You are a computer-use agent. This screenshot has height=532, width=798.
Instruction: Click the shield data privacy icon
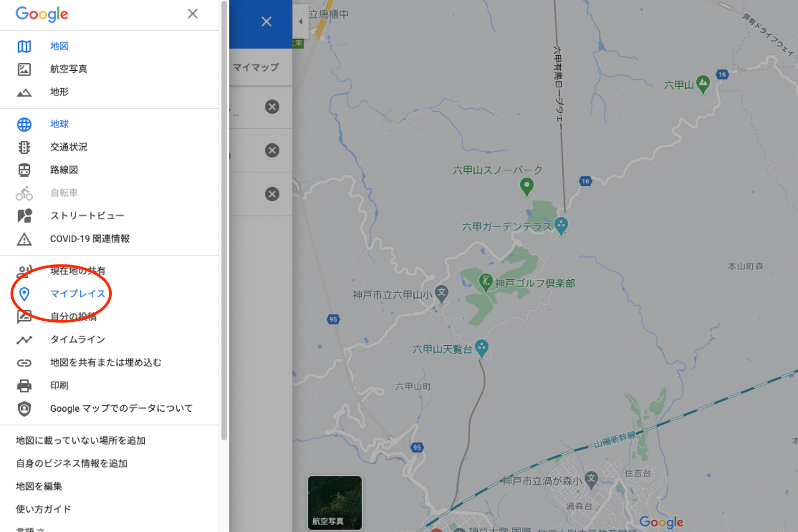tap(24, 409)
